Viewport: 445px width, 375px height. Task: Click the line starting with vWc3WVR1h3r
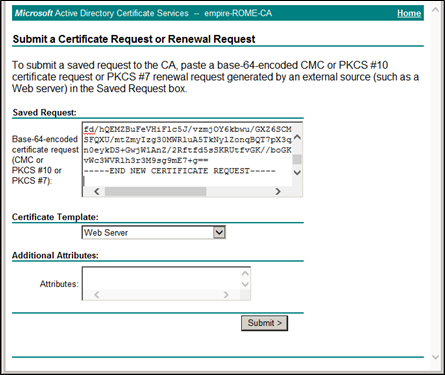146,161
